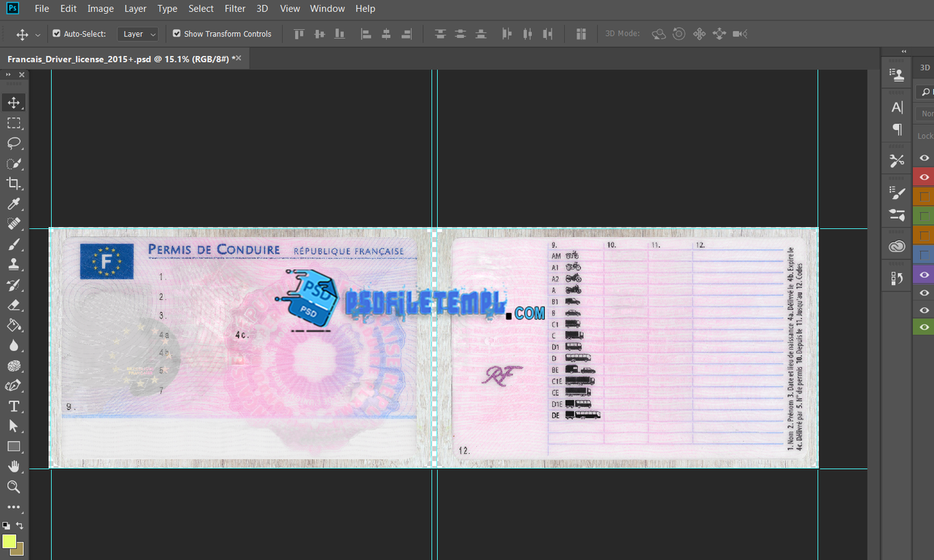
Task: Select the Paint Bucket tool
Action: click(x=14, y=325)
